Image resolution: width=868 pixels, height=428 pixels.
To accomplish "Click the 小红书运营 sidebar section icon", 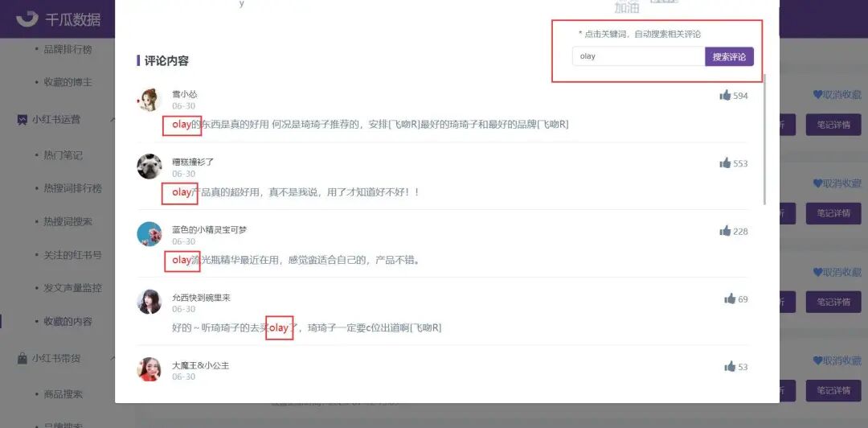I will (x=23, y=119).
